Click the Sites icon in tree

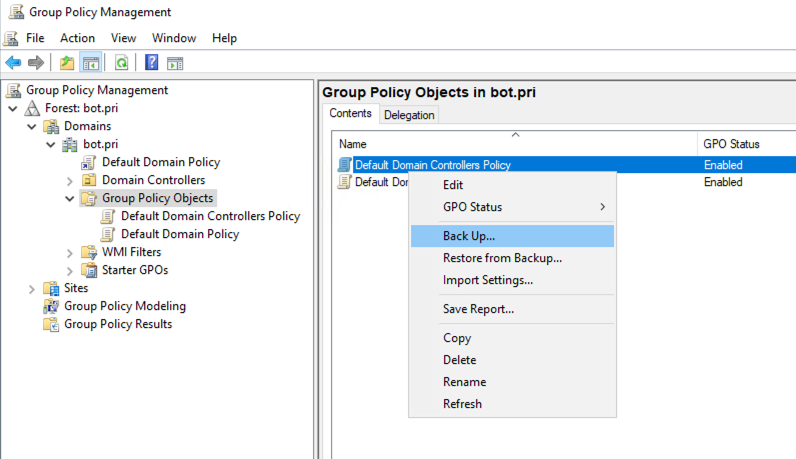(51, 288)
